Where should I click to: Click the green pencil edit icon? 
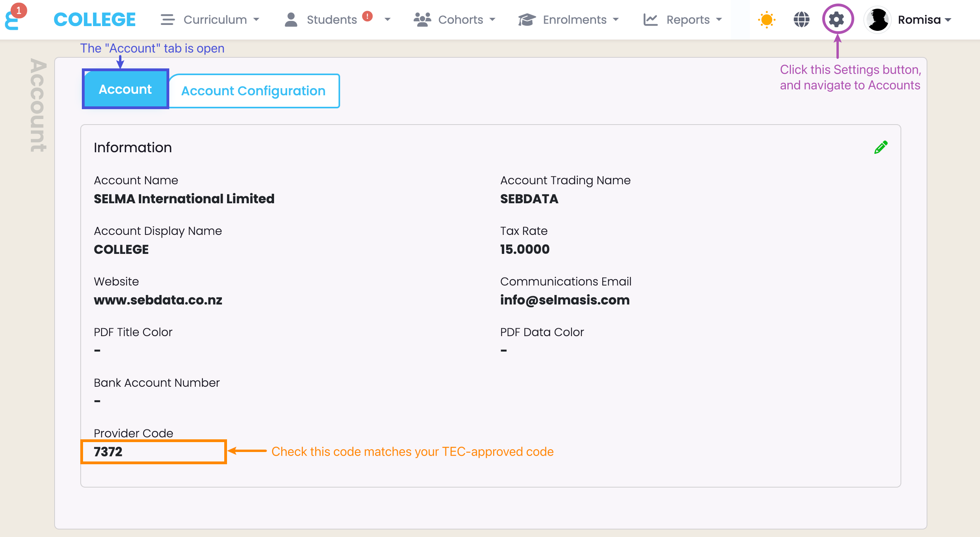coord(881,147)
